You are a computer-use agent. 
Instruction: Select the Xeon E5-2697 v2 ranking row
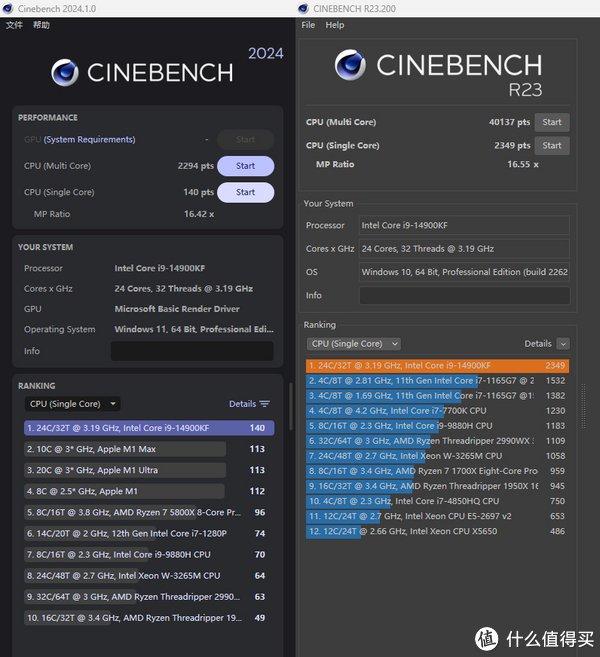pos(437,517)
